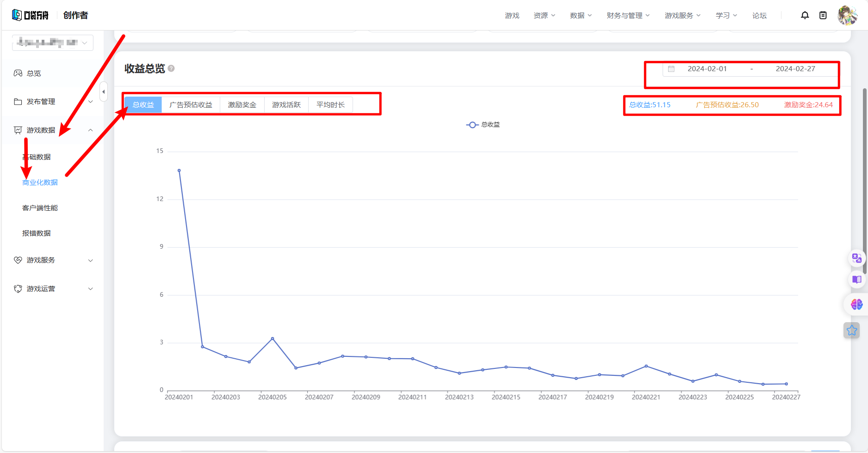Open the 数据 top menu dropdown
The image size is (868, 453).
tap(581, 15)
